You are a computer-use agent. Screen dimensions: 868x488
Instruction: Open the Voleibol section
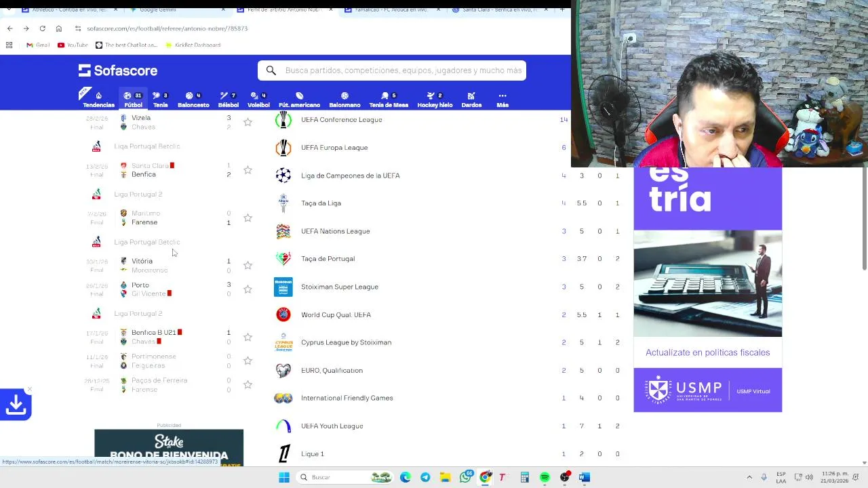tap(258, 100)
